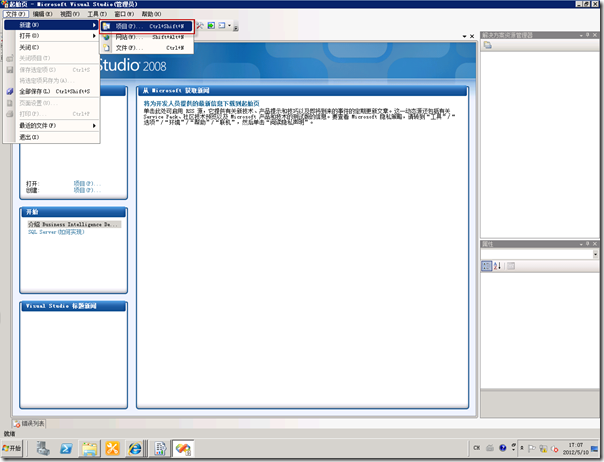Open Windows Explorer from the taskbar

[x=89, y=449]
